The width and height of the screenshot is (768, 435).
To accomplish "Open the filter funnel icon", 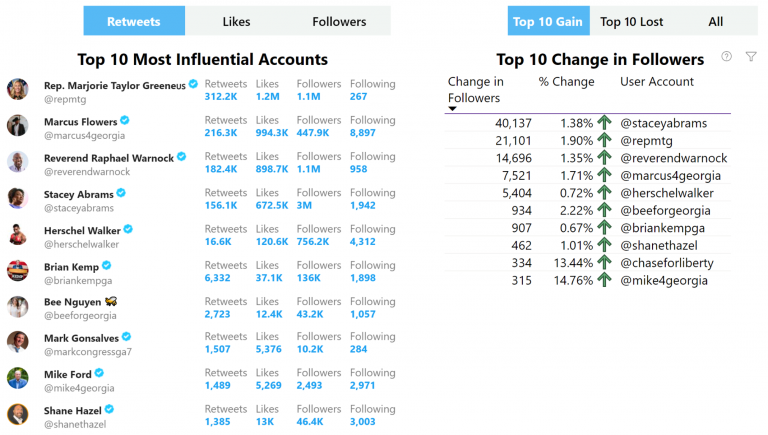I will (x=751, y=57).
